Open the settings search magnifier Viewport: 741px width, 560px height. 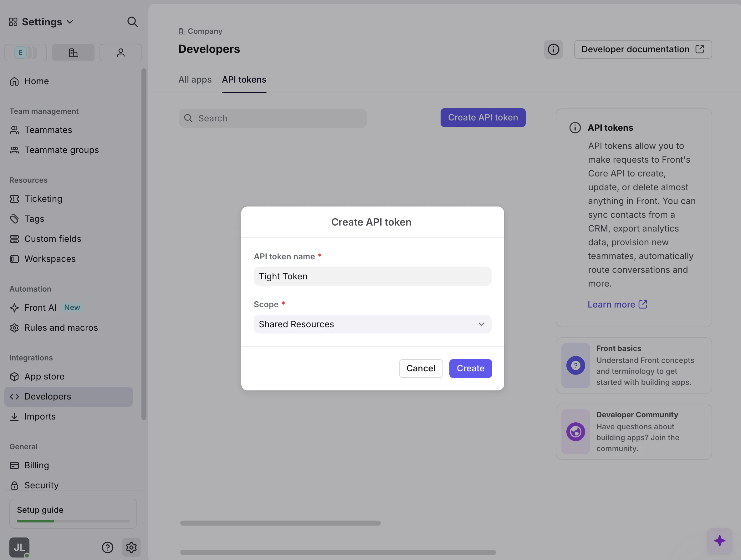[133, 22]
